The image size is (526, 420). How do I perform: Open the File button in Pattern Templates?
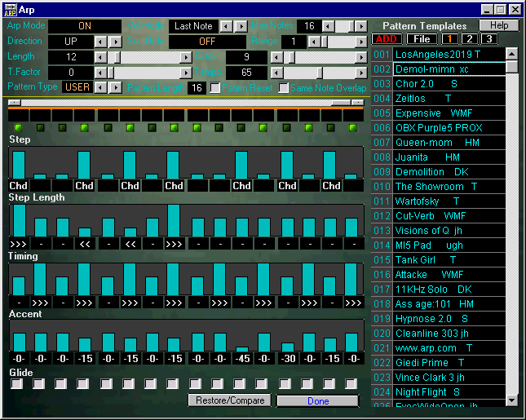tap(421, 39)
